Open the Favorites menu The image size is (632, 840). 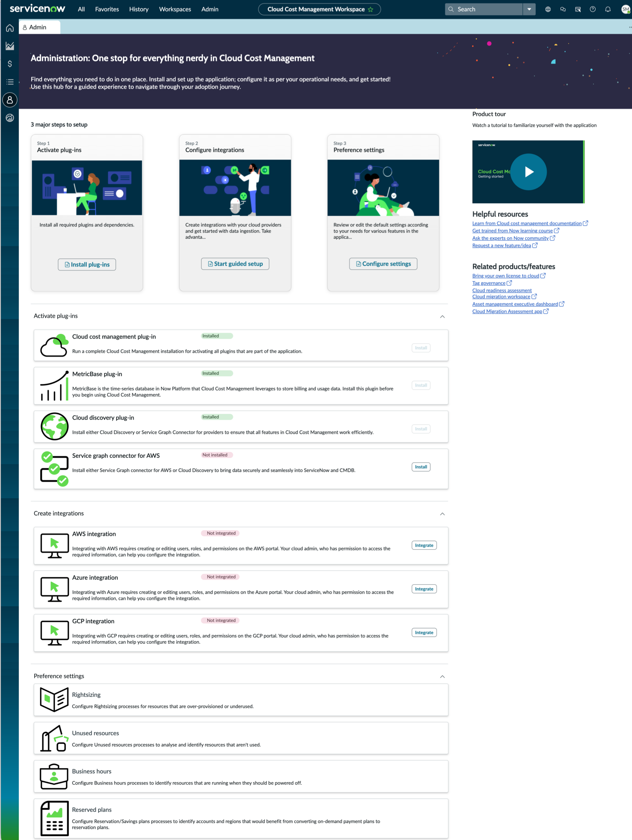coord(107,9)
